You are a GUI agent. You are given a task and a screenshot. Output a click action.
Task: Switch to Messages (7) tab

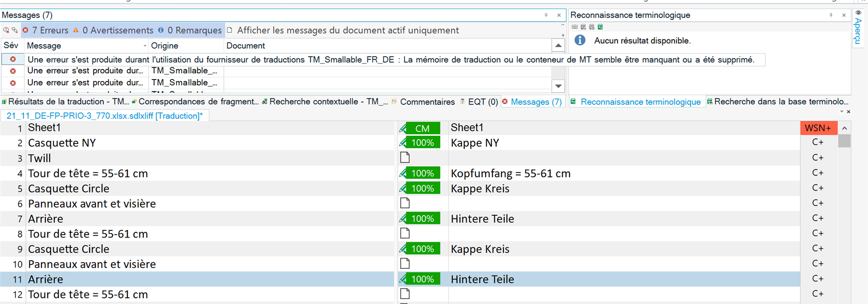pyautogui.click(x=532, y=102)
